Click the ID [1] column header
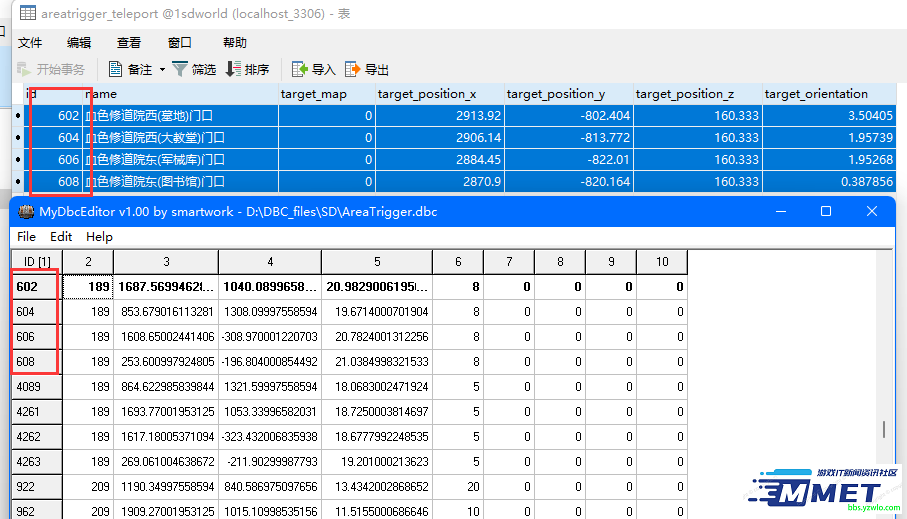907x519 pixels. (36, 261)
